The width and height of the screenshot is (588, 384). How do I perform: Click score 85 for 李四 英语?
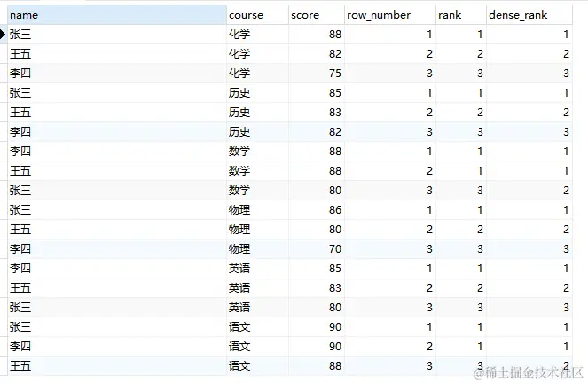316,269
